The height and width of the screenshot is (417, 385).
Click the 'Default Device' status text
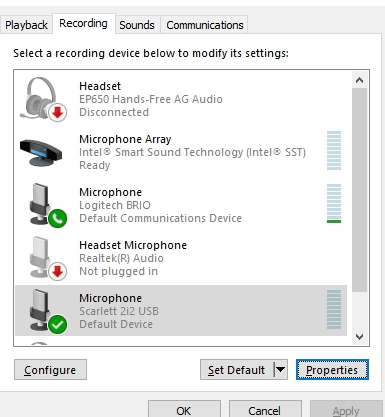116,324
